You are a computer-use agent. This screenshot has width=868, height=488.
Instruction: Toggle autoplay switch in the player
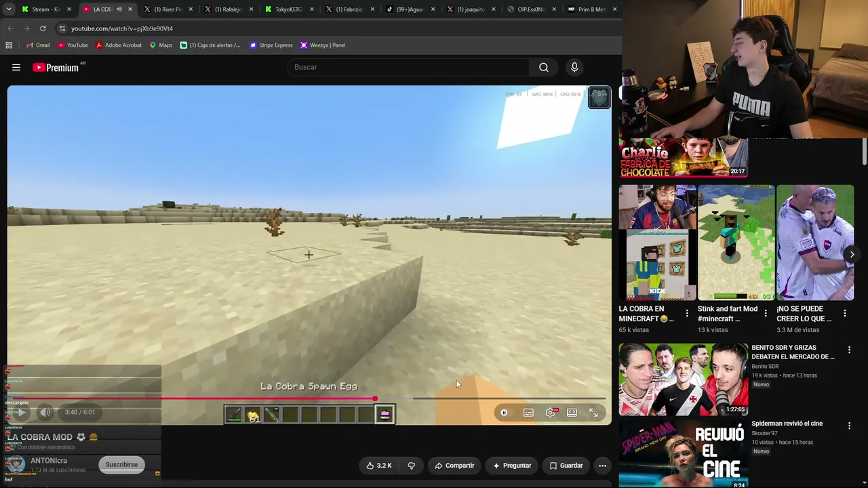pyautogui.click(x=504, y=412)
